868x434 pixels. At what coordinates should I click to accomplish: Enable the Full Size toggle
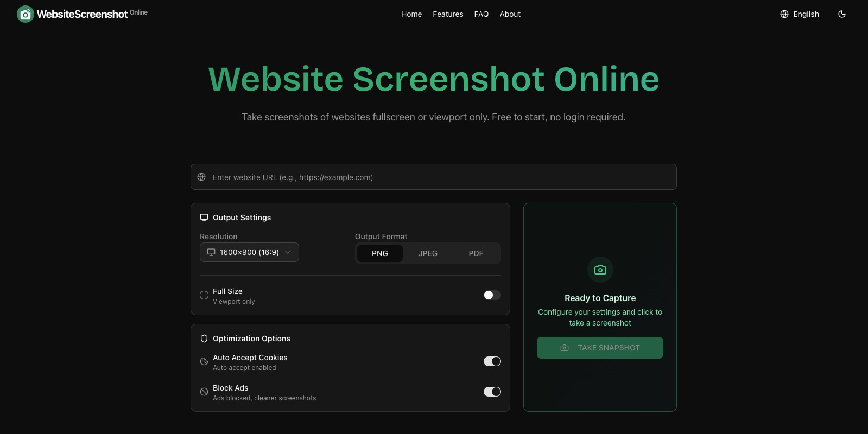tap(492, 295)
